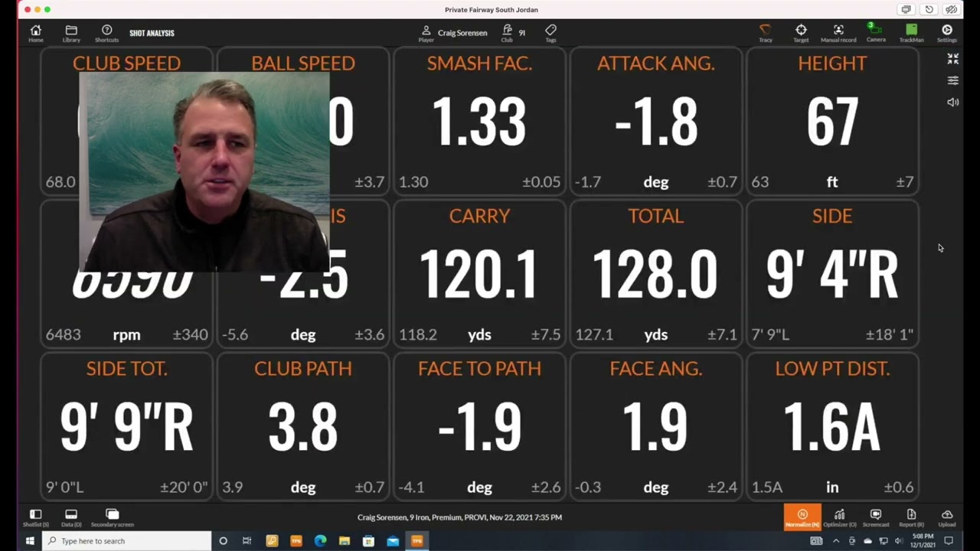Open Microsoft Edge from the taskbar
The height and width of the screenshot is (551, 980).
tap(320, 541)
